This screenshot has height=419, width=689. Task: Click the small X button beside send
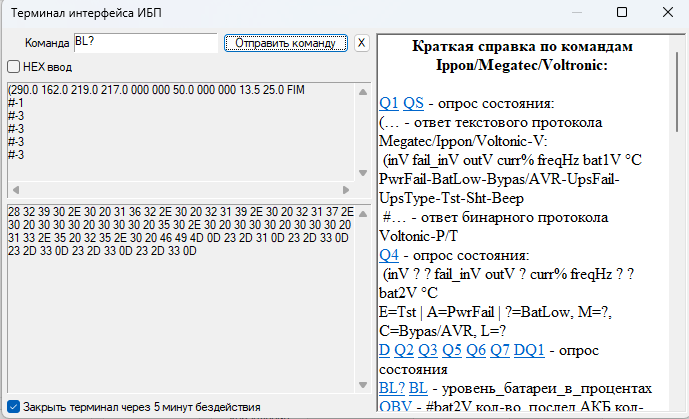coord(361,43)
